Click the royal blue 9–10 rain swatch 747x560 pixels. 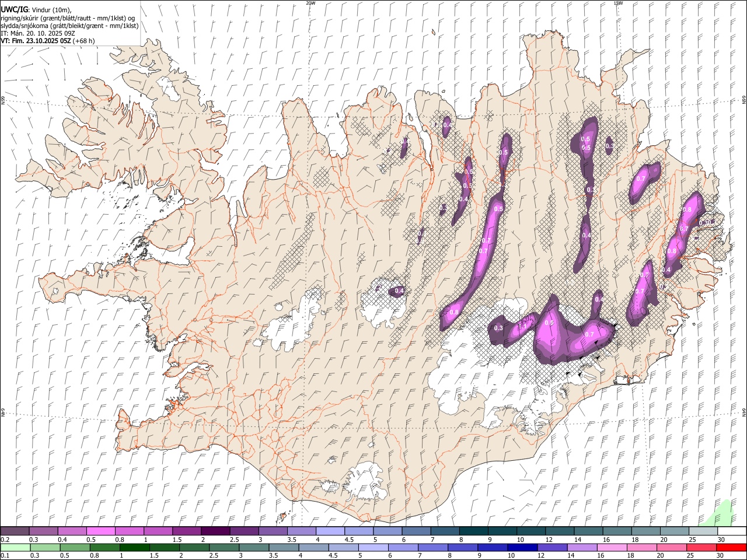tap(492, 547)
